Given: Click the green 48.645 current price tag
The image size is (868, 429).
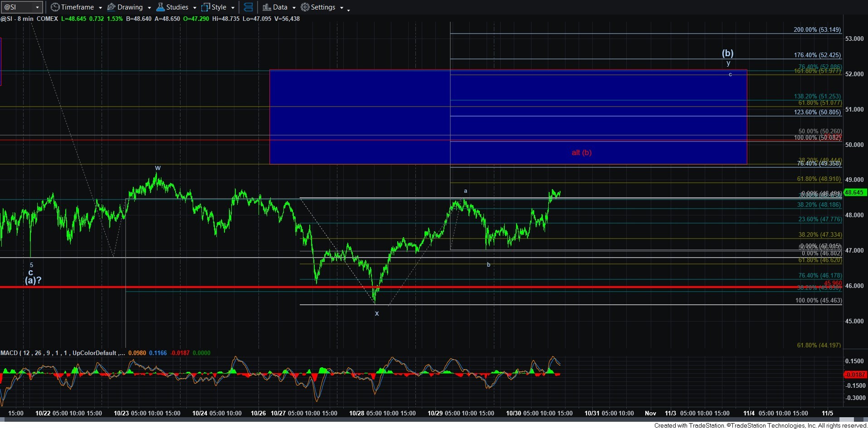Looking at the screenshot, I should (854, 192).
